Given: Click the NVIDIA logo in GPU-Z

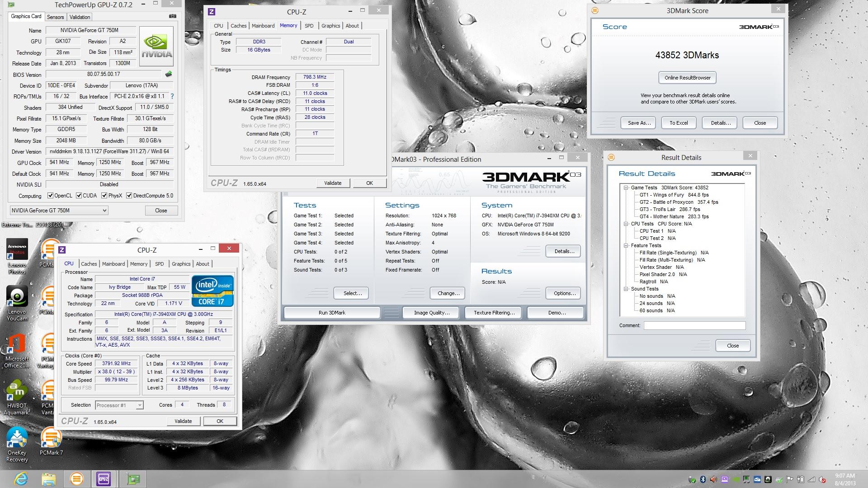Looking at the screenshot, I should point(156,46).
